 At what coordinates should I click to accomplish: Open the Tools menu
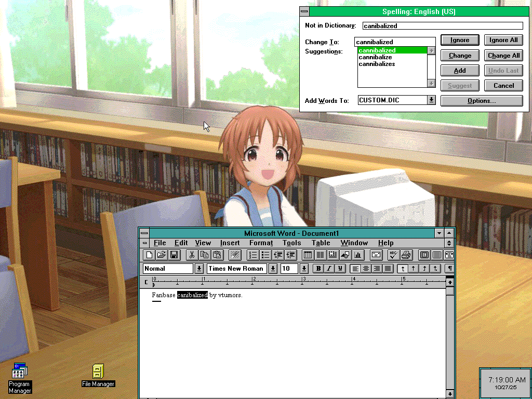click(292, 243)
